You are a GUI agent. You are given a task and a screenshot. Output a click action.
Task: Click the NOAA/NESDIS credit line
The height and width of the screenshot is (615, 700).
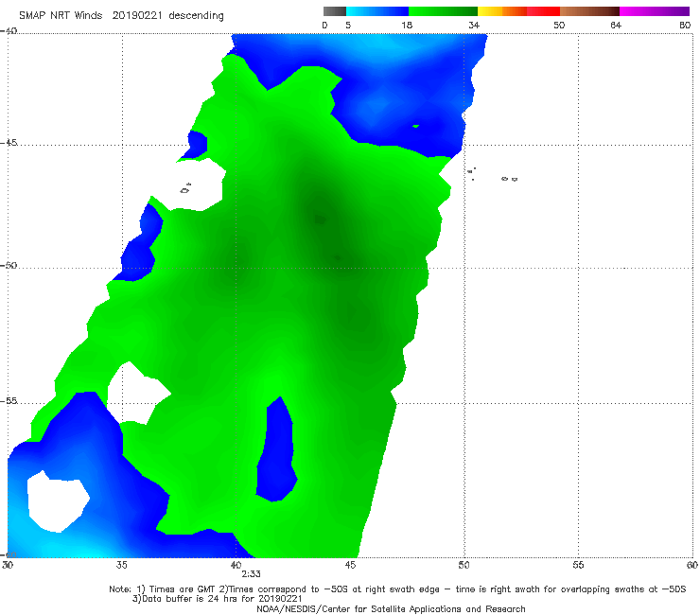pyautogui.click(x=391, y=608)
